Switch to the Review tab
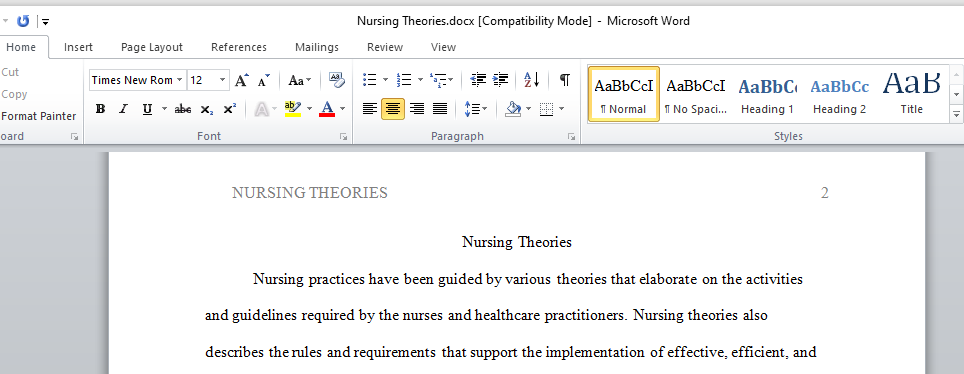964x374 pixels. [385, 47]
